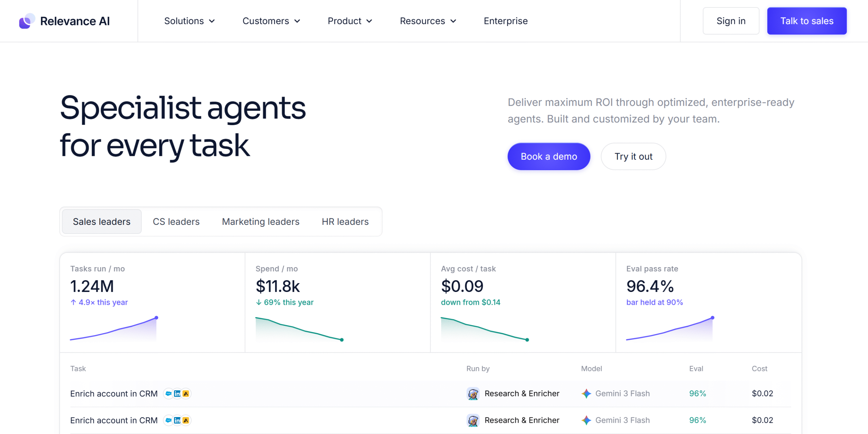Open the Resources dropdown
Viewport: 868px width, 434px height.
[x=428, y=21]
